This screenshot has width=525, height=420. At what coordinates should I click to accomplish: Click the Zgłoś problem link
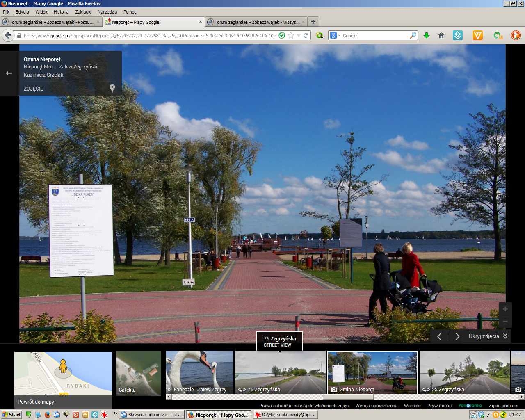pyautogui.click(x=503, y=406)
